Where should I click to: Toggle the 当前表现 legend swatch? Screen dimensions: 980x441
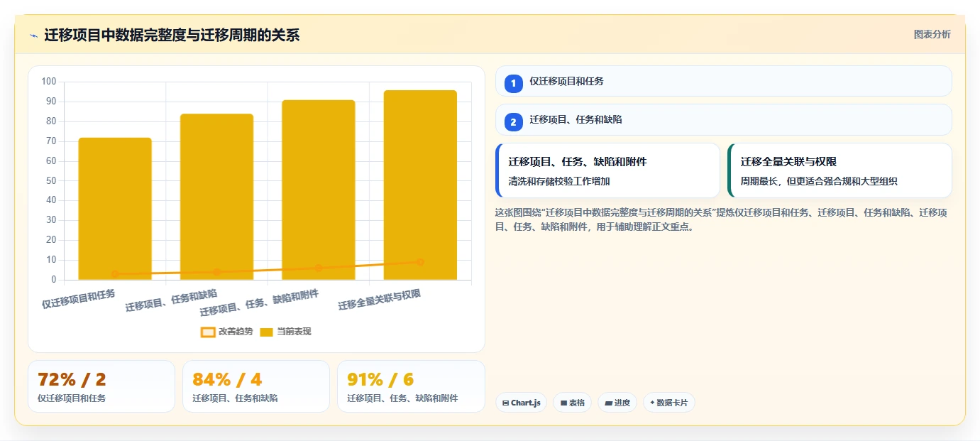point(266,332)
